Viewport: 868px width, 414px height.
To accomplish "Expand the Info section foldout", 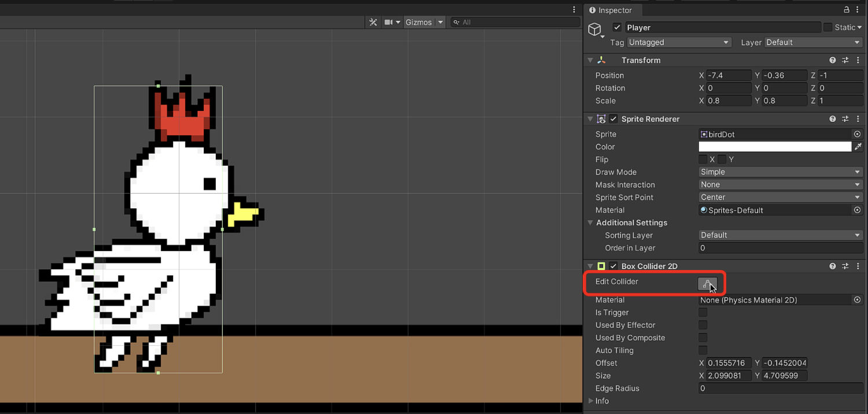I will pos(590,401).
